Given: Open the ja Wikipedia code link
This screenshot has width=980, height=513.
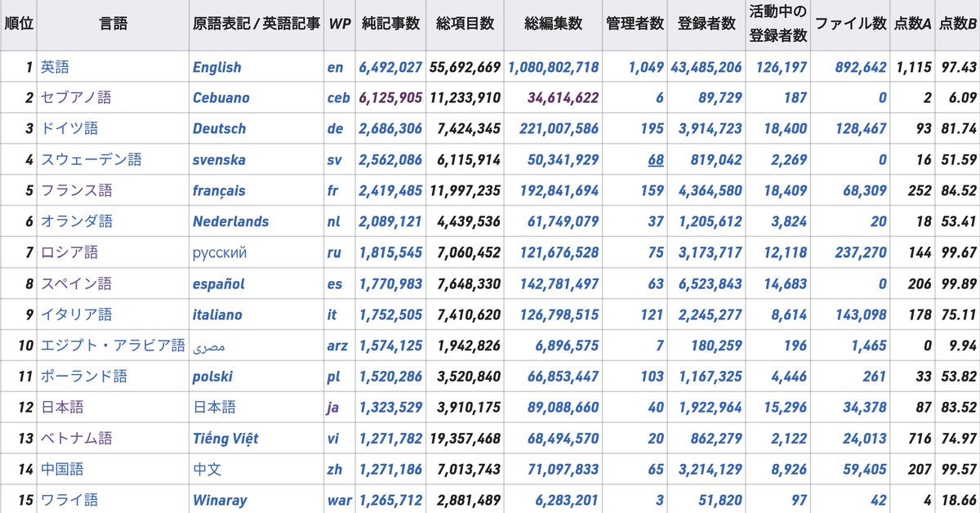Looking at the screenshot, I should (333, 407).
